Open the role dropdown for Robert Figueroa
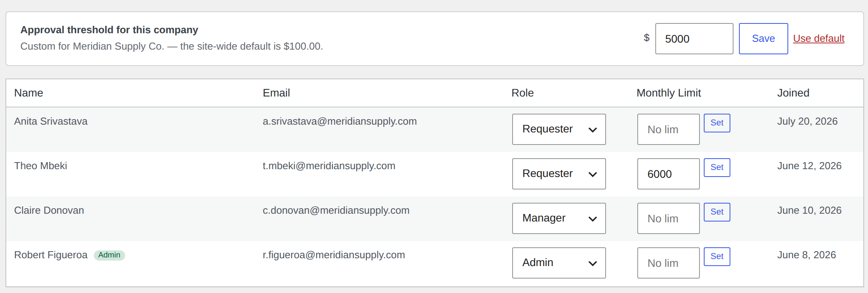 (559, 263)
